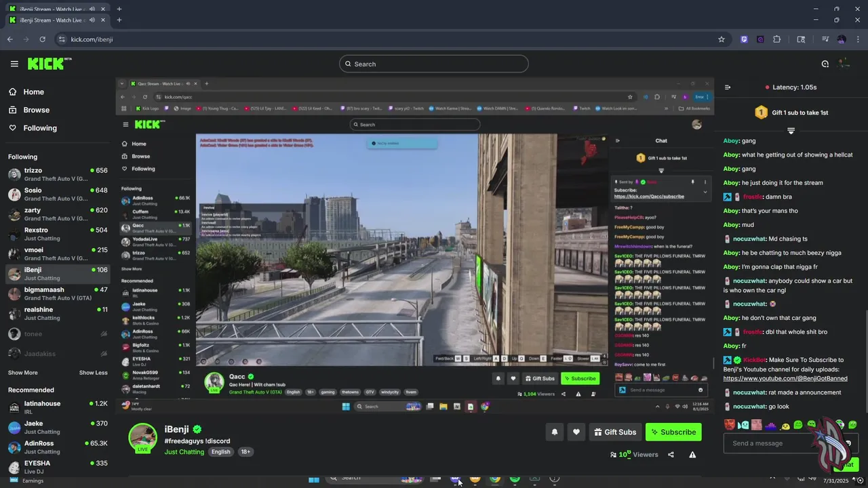Click the follow heart button beside Gift Subs
The width and height of the screenshot is (868, 488).
point(576,432)
